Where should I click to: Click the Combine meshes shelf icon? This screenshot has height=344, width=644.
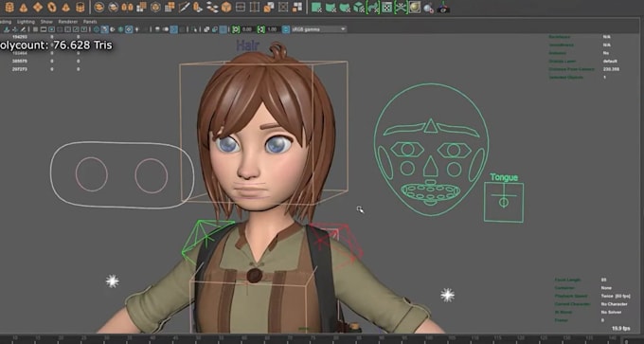click(99, 7)
